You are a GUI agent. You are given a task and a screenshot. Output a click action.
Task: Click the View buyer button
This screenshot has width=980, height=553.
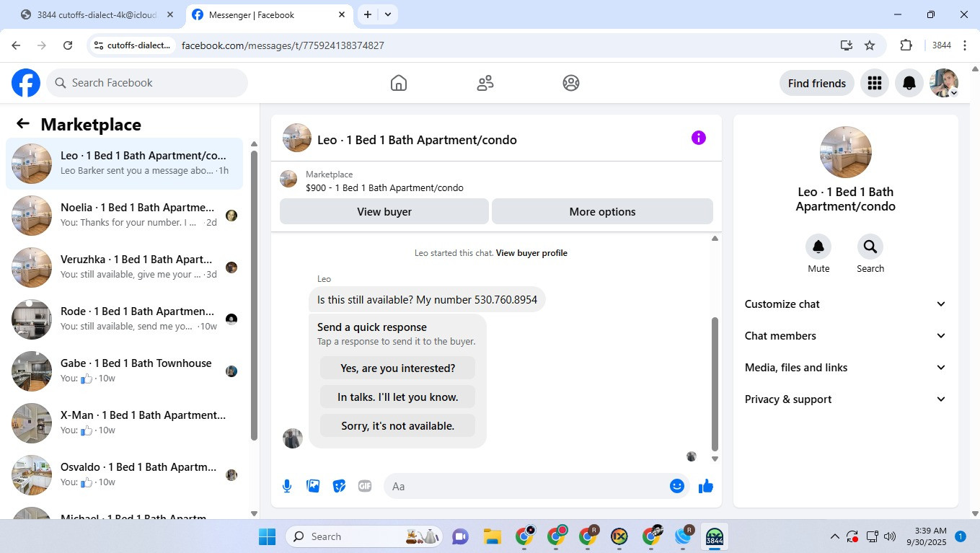click(x=384, y=211)
